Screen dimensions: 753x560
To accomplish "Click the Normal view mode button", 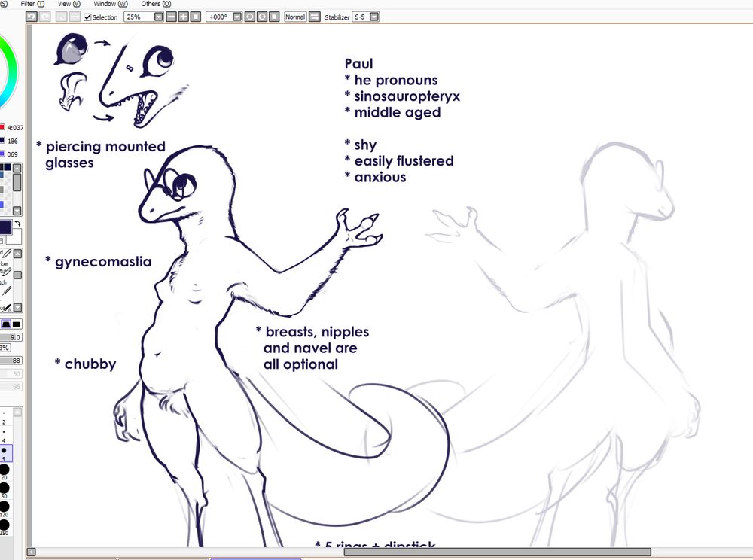I will [295, 17].
